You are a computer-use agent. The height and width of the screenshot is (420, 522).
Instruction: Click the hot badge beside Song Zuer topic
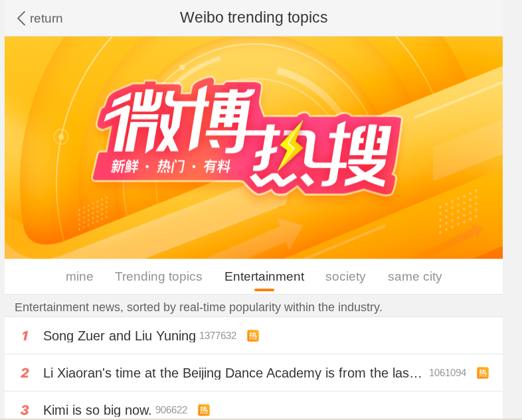click(x=252, y=336)
